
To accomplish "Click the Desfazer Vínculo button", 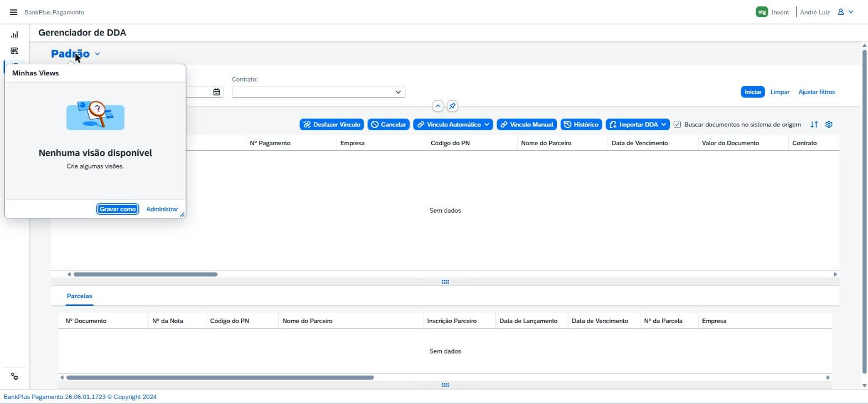I will [332, 125].
